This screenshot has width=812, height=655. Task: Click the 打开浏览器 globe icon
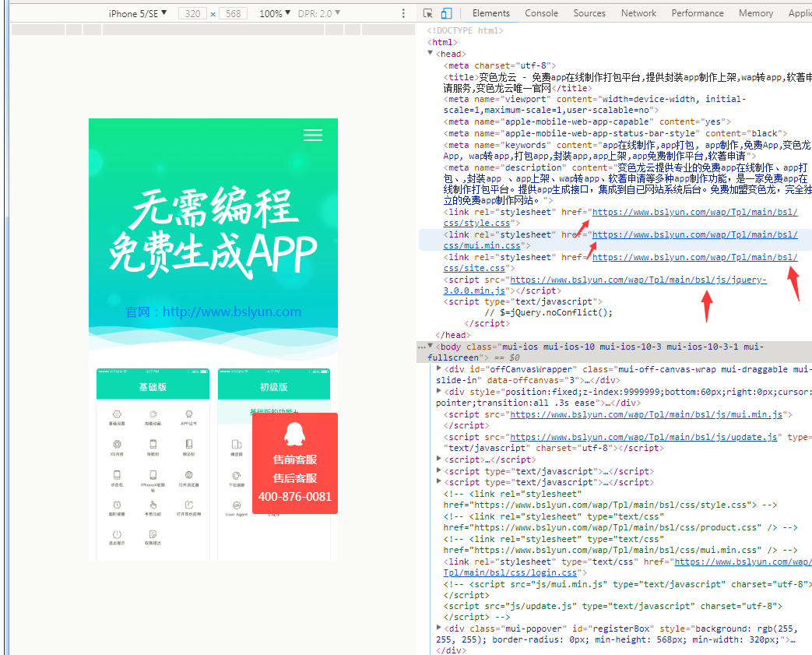tap(189, 474)
